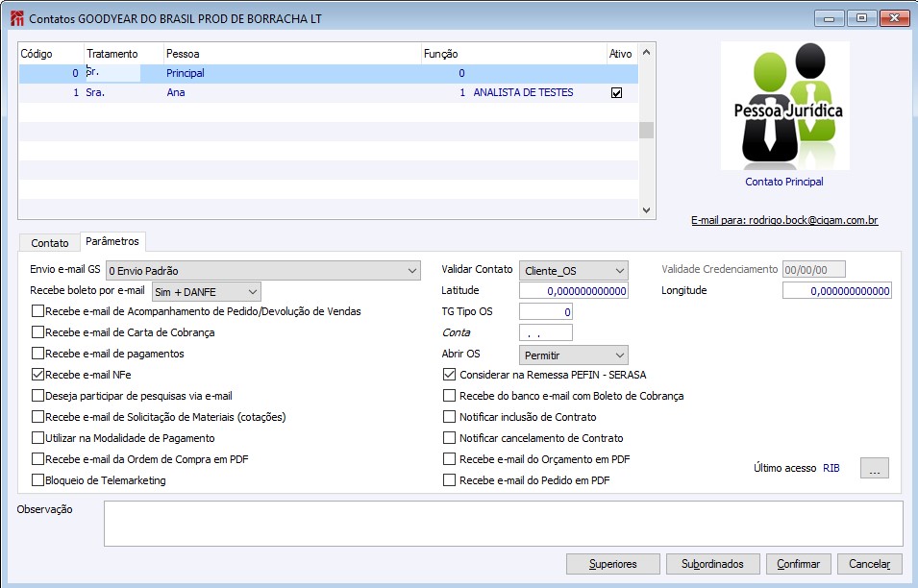918x588 pixels.
Task: Enable Recebe e-mail de pagamentos
Action: click(38, 354)
